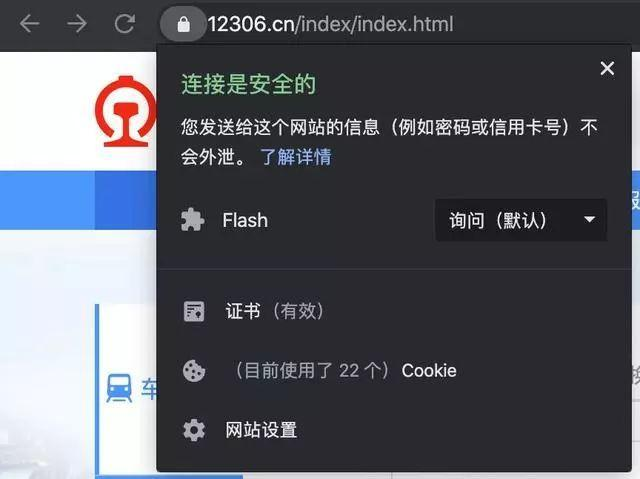Reload the page with refresh icon
The height and width of the screenshot is (479, 640).
point(124,24)
